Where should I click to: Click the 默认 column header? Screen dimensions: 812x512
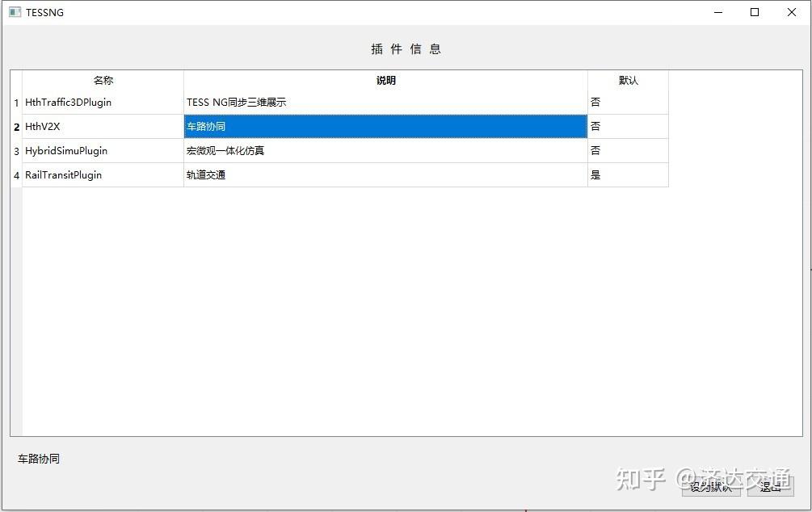click(x=629, y=80)
